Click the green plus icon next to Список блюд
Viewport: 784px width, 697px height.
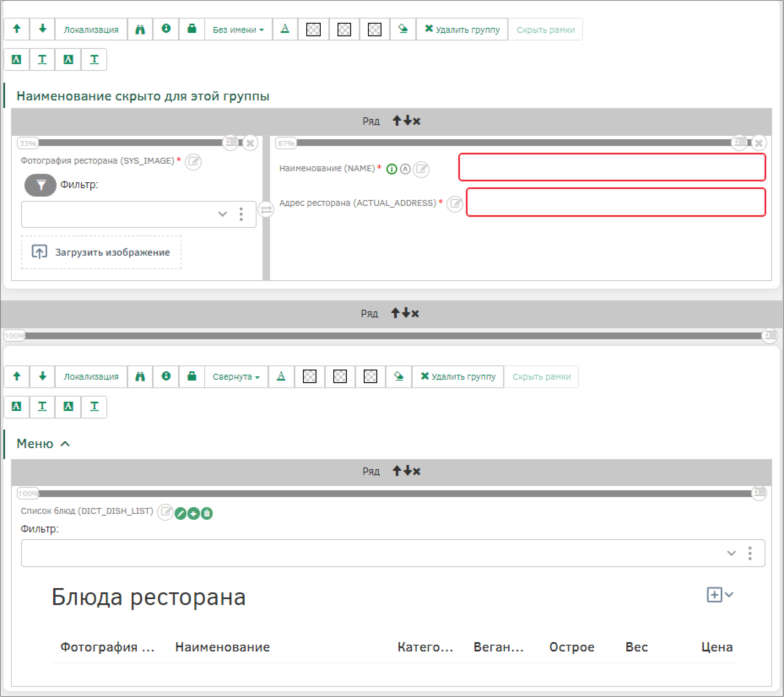[x=194, y=513]
